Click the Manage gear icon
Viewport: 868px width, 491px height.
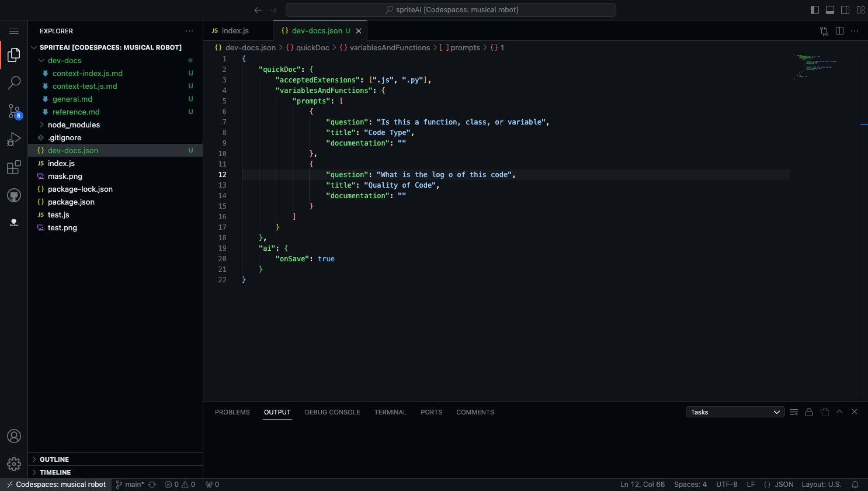click(14, 464)
